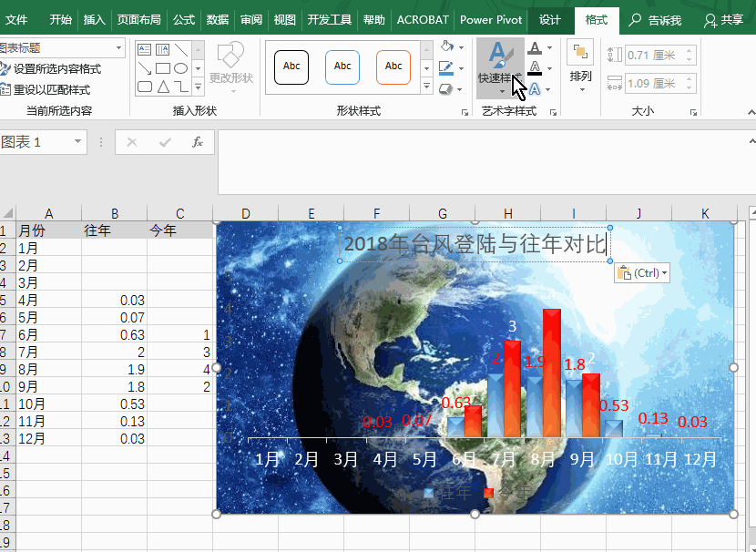Click the shape height 0.71 厘米 field

click(x=656, y=56)
